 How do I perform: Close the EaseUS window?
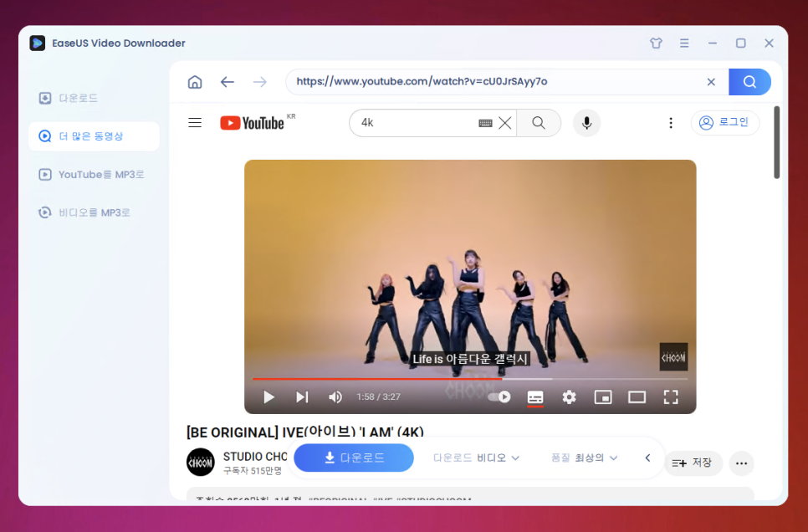tap(769, 43)
